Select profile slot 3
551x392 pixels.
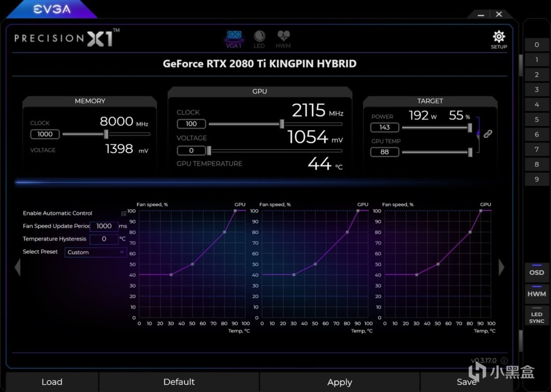(x=537, y=90)
